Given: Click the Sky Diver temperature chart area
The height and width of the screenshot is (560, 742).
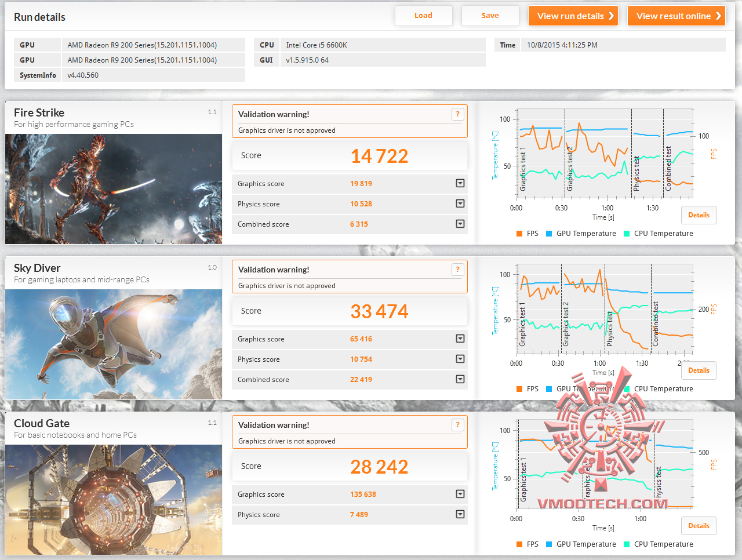Looking at the screenshot, I should (605, 309).
